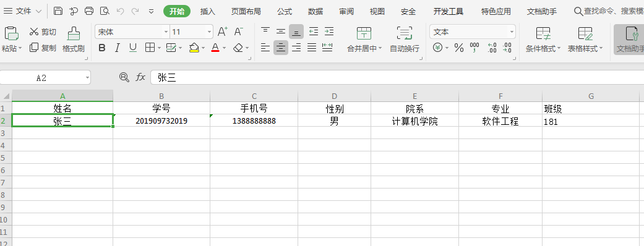This screenshot has width=644, height=246.
Task: Open the Name Box dropdown arrow
Action: 87,78
